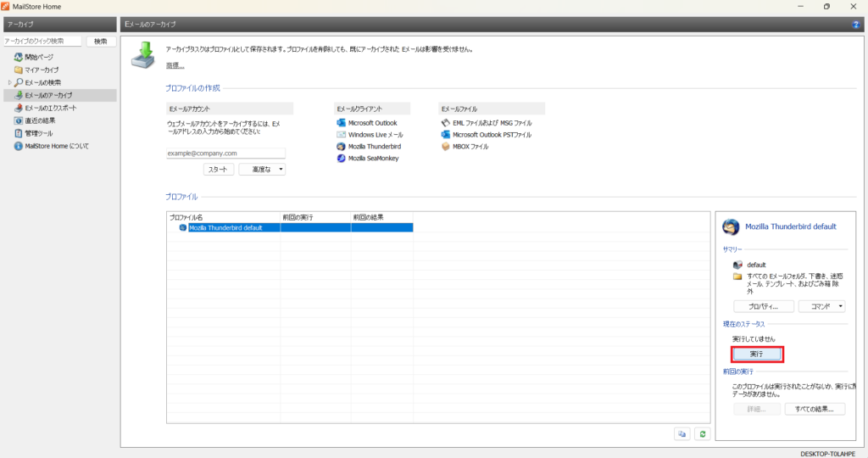Click the プロパティ... button
The height and width of the screenshot is (458, 868).
764,306
